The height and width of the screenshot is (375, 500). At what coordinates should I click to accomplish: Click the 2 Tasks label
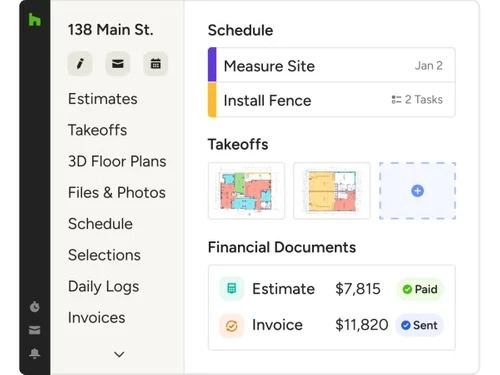424,99
